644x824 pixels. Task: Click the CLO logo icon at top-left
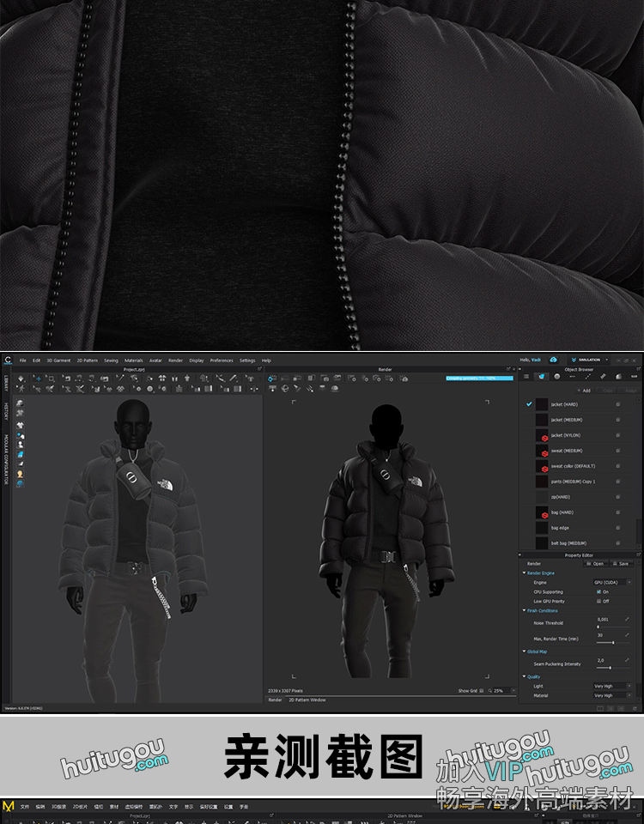point(7,360)
